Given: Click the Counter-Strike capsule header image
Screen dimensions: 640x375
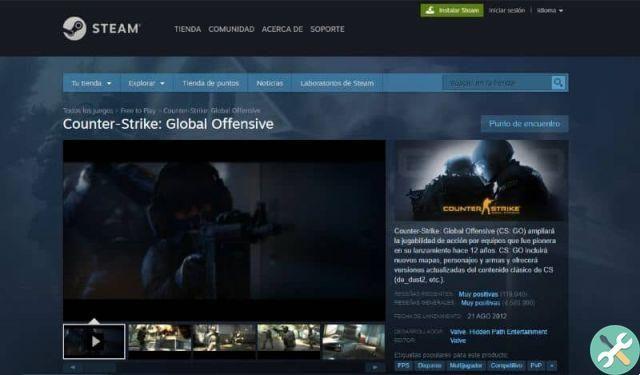Looking at the screenshot, I should tap(481, 181).
